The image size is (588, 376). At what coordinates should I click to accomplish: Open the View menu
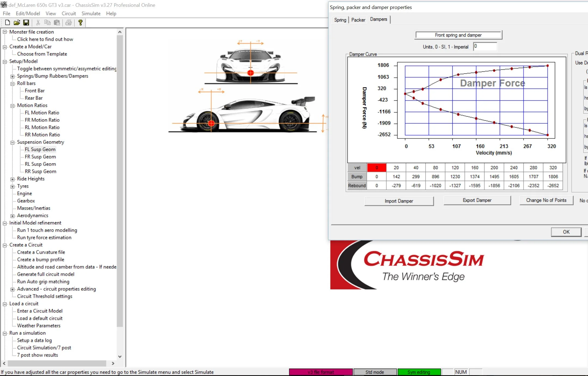point(51,14)
